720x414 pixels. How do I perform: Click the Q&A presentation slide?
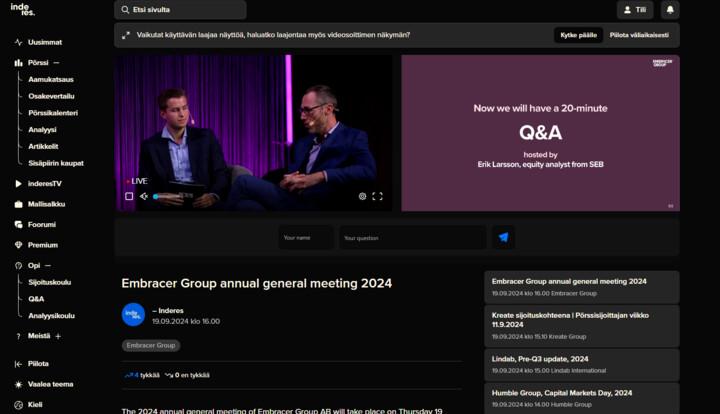click(540, 133)
